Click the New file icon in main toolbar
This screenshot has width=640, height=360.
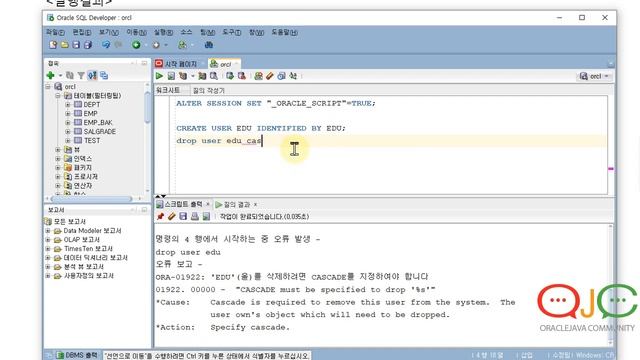(53, 45)
